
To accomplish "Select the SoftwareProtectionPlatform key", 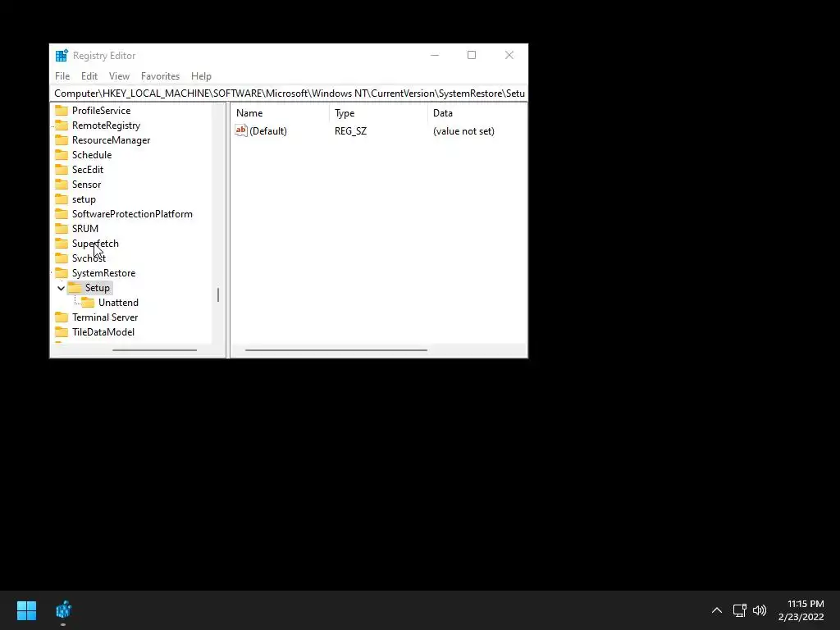I will (x=132, y=214).
